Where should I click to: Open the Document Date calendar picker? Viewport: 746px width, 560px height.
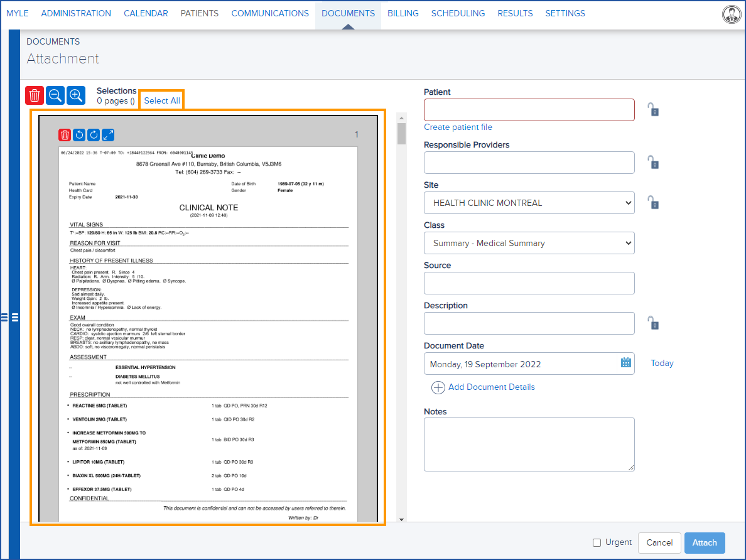pyautogui.click(x=625, y=363)
